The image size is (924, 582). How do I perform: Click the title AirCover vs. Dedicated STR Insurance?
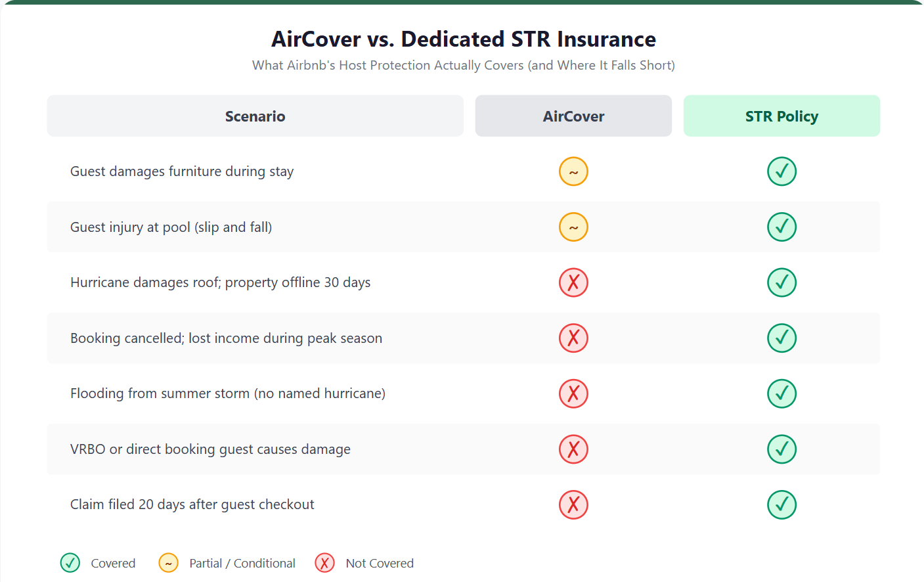click(x=464, y=39)
